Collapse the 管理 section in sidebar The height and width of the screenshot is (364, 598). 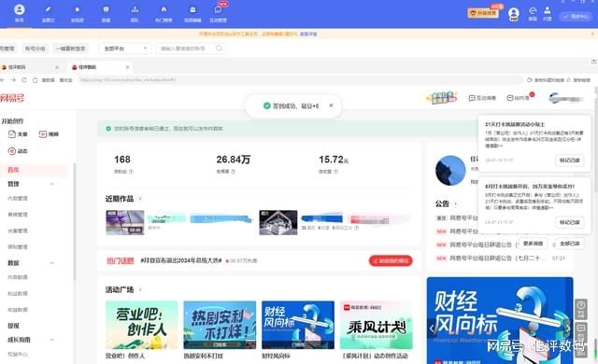pos(52,184)
